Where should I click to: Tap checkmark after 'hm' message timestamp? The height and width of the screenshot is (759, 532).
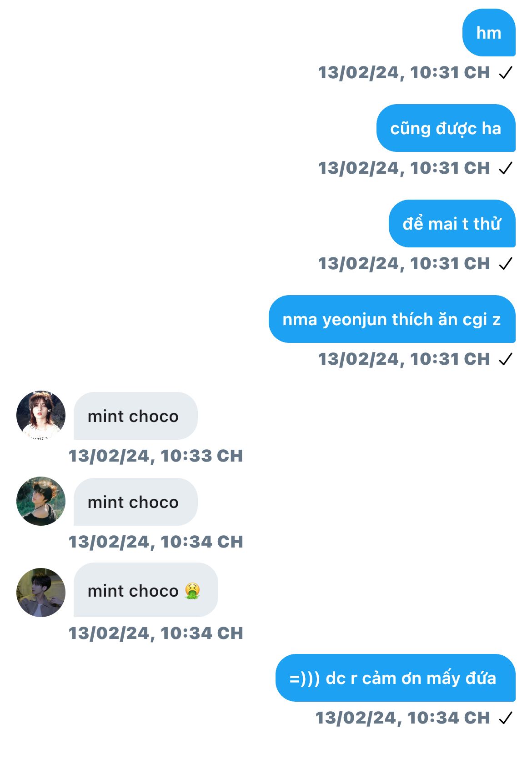tap(506, 72)
